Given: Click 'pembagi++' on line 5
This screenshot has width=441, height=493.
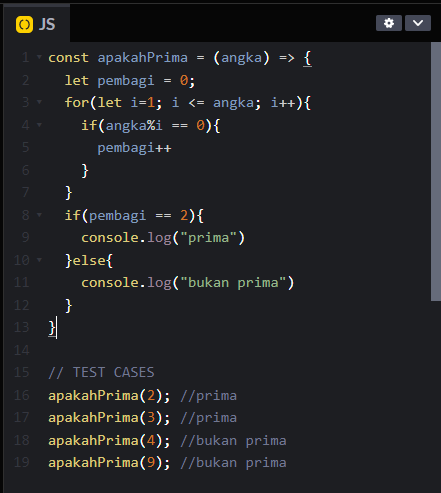Looking at the screenshot, I should click(x=134, y=148).
